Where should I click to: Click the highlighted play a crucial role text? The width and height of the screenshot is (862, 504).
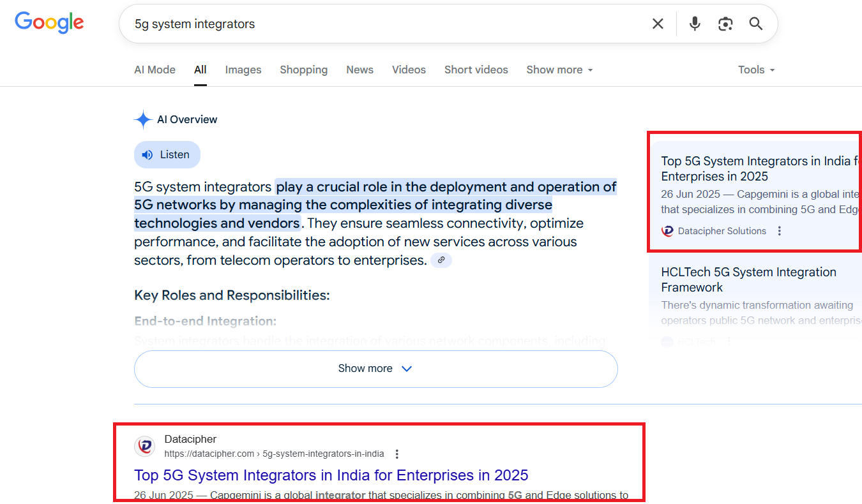[x=375, y=205]
